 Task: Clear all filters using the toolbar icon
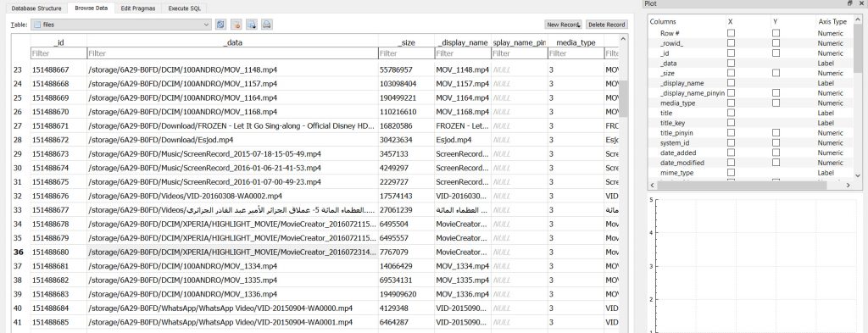[x=236, y=25]
